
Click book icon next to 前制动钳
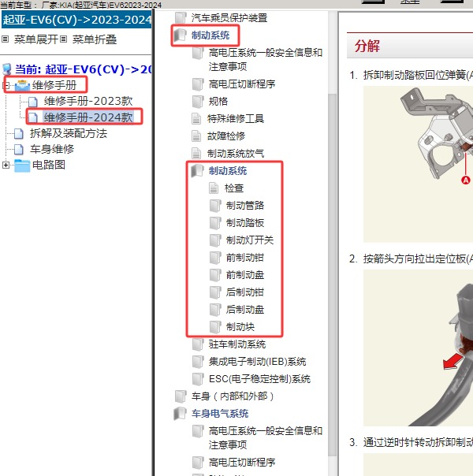(215, 258)
